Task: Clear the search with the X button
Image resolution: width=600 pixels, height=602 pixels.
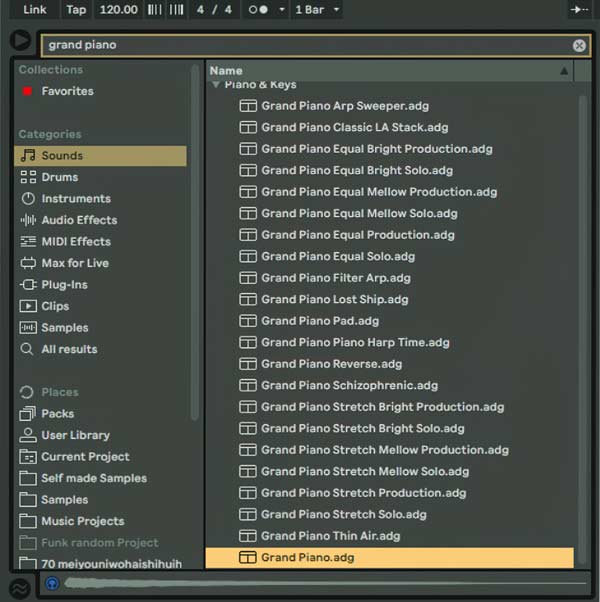Action: coord(579,45)
